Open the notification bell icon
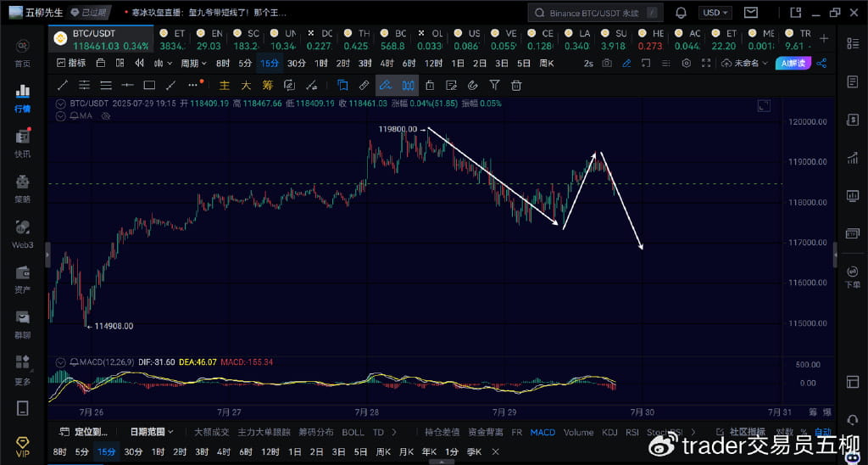 point(681,13)
